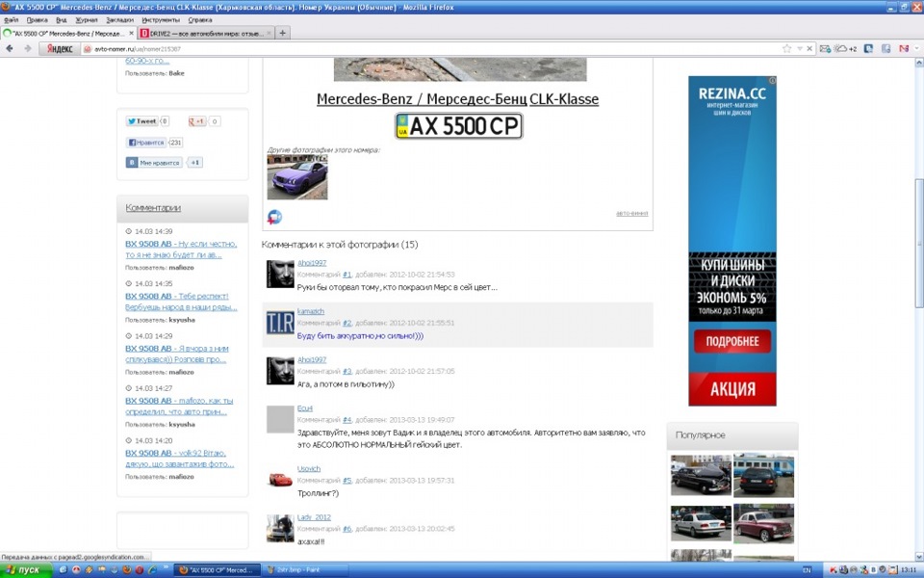This screenshot has height=578, width=924.
Task: Click the Facebook Нравится button
Action: click(x=145, y=143)
